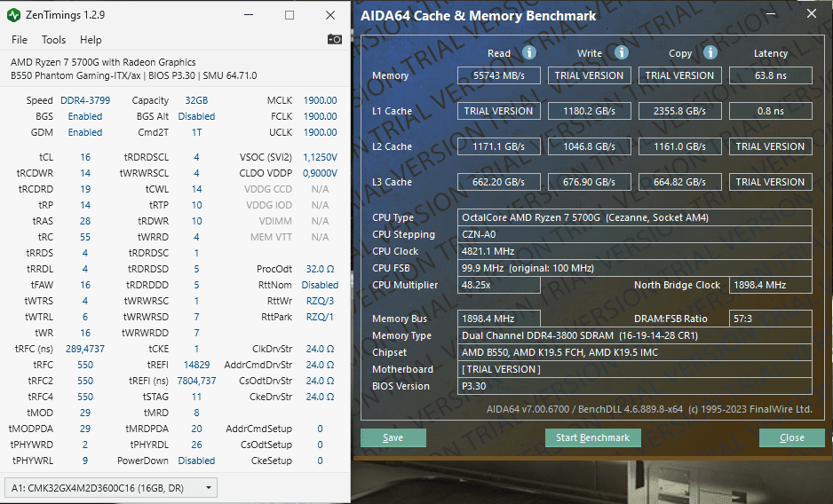Click the tRCDRD value 19

pyautogui.click(x=85, y=189)
